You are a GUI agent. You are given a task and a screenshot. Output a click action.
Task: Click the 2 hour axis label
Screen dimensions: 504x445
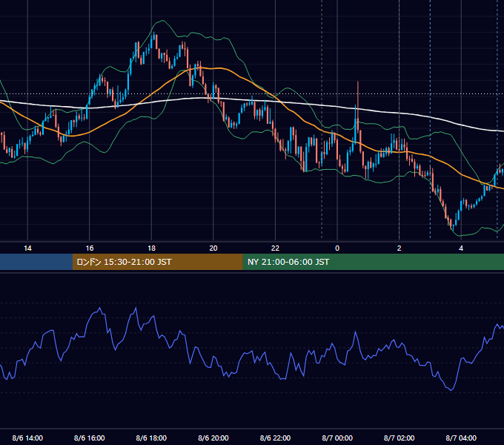click(399, 248)
